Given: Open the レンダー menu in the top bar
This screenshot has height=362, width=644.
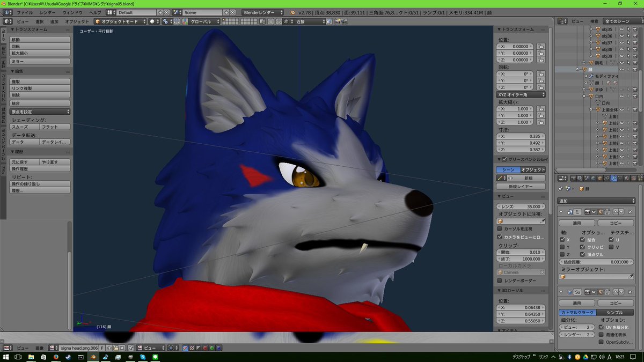Looking at the screenshot, I should (47, 12).
